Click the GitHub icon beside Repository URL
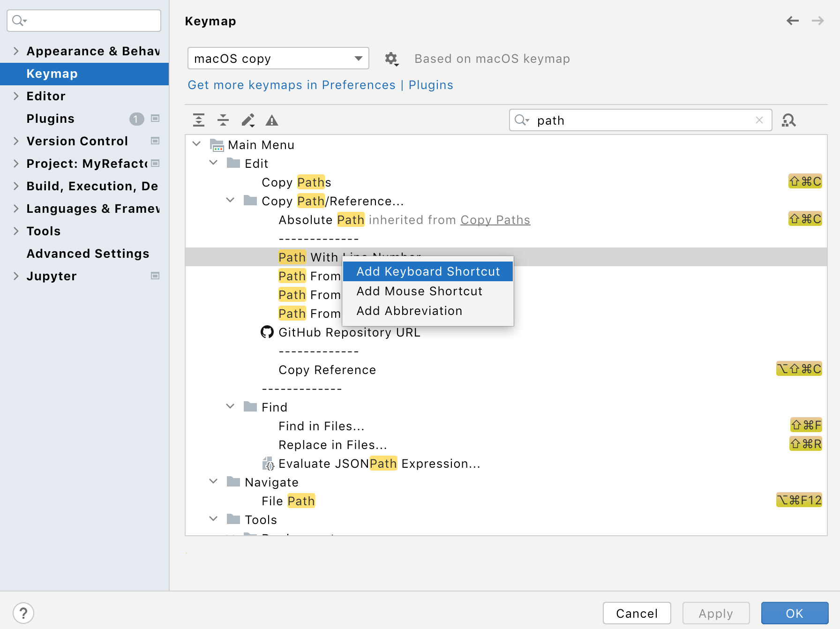Image resolution: width=840 pixels, height=629 pixels. (267, 332)
